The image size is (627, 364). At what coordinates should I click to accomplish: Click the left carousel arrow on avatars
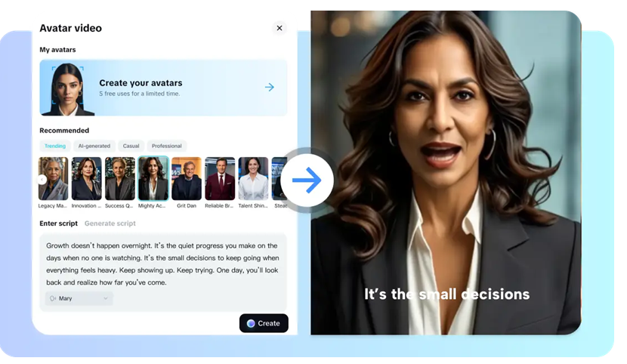tap(42, 180)
